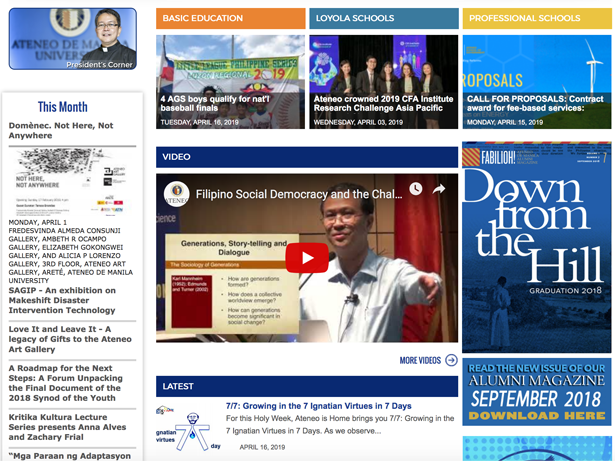The image size is (615, 461).
Task: Open Domènec. Not Here, Not Anywhere event
Action: coord(61,130)
